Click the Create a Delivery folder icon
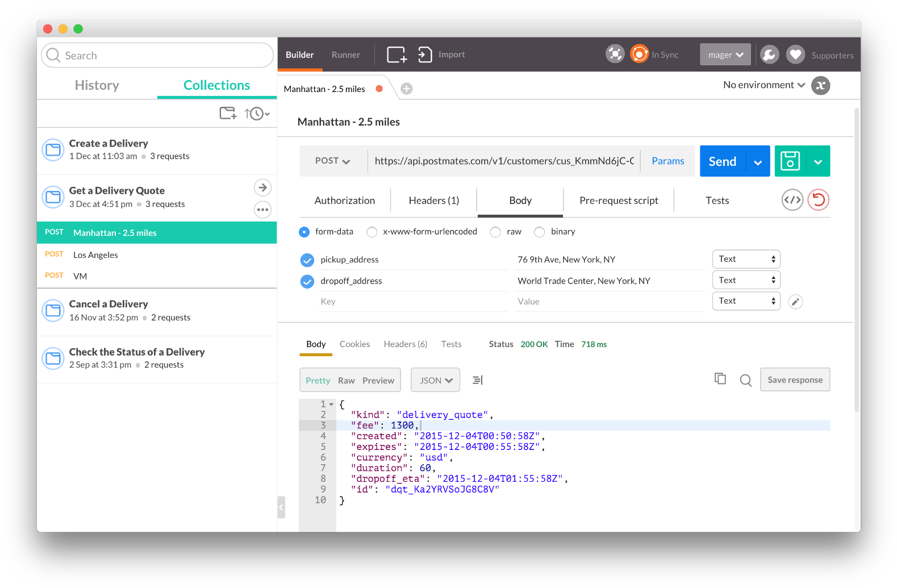 [53, 150]
